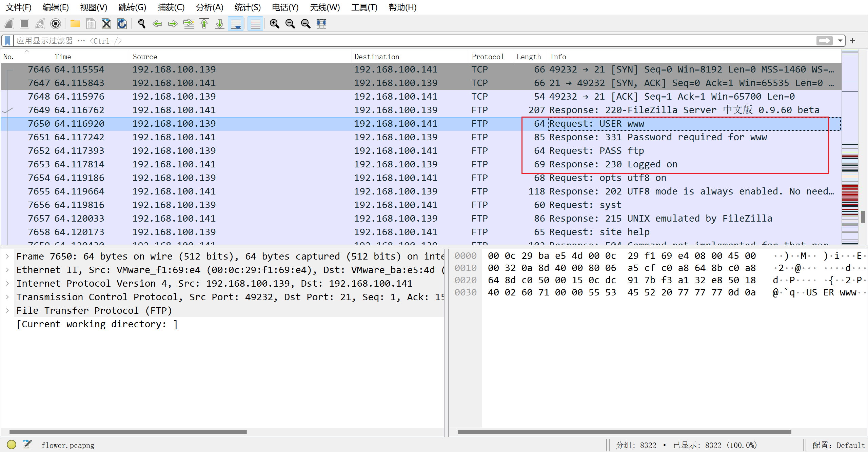Screen dimensions: 868x452
Task: Click zoom in on packet text
Action: click(274, 24)
